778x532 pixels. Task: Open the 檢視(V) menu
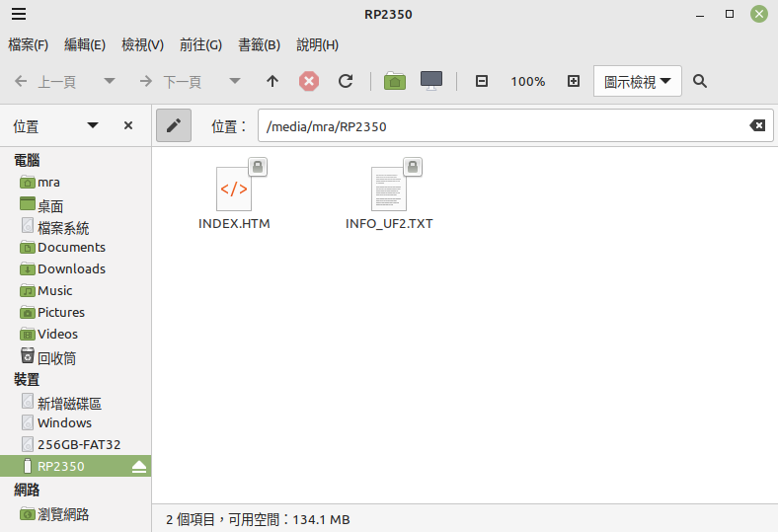pos(142,45)
